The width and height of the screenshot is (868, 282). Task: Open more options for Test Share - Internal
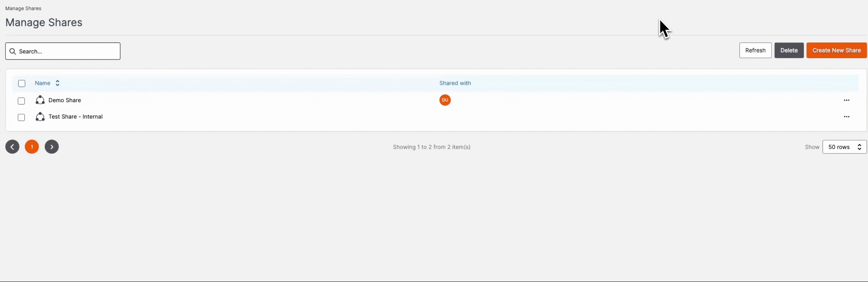[846, 116]
